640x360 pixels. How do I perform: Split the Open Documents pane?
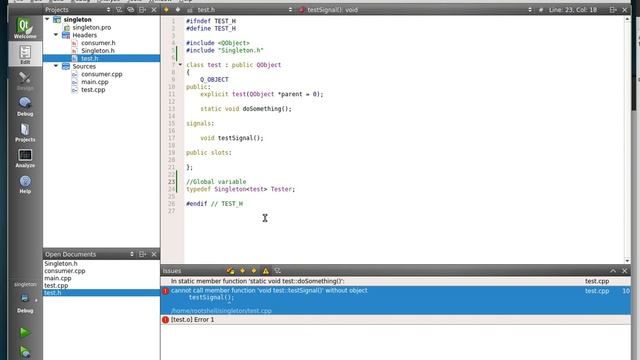[x=142, y=254]
